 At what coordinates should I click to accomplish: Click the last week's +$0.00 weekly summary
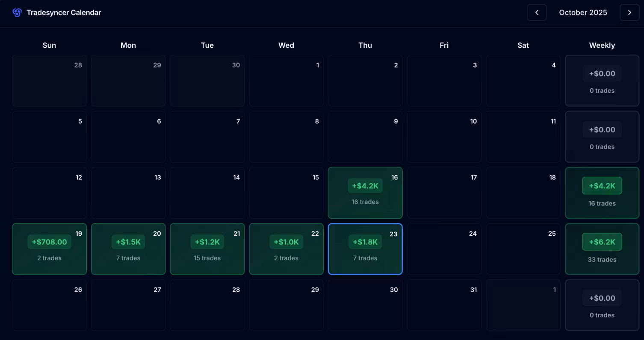(x=602, y=305)
